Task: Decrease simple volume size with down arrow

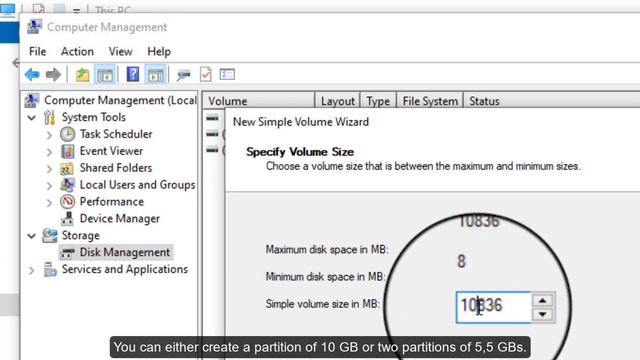Action: tap(542, 314)
